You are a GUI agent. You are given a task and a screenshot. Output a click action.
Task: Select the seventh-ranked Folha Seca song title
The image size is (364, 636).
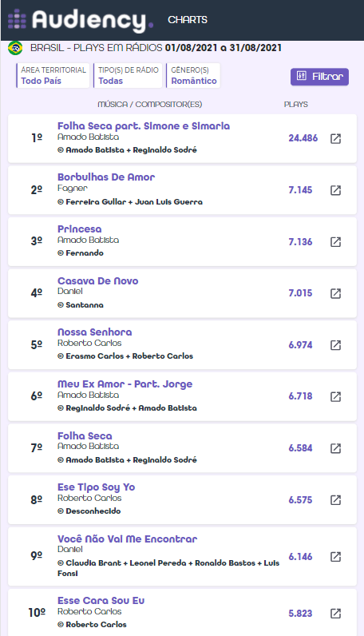coord(85,436)
